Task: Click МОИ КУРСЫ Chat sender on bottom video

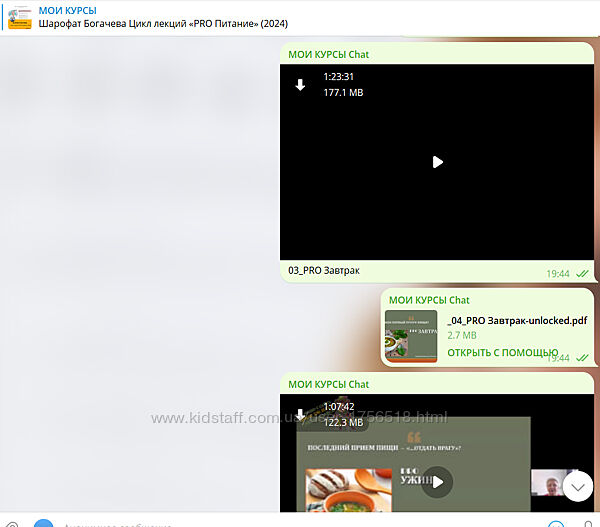Action: click(x=328, y=384)
